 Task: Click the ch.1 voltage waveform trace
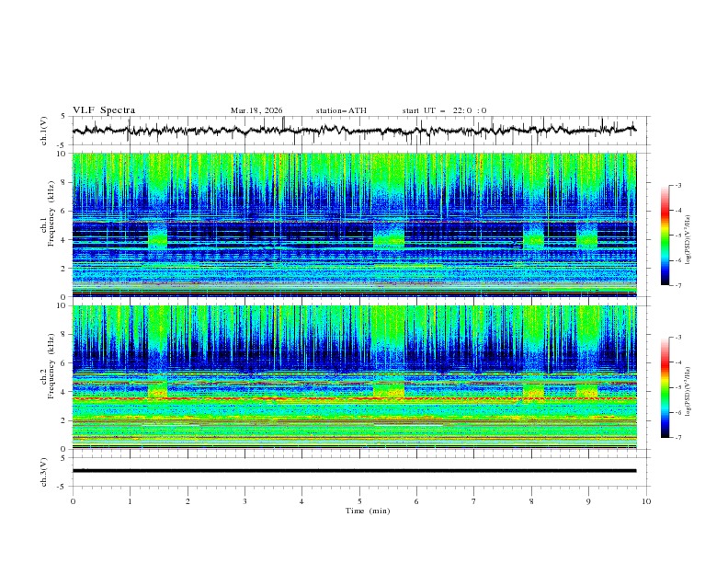pos(354,131)
